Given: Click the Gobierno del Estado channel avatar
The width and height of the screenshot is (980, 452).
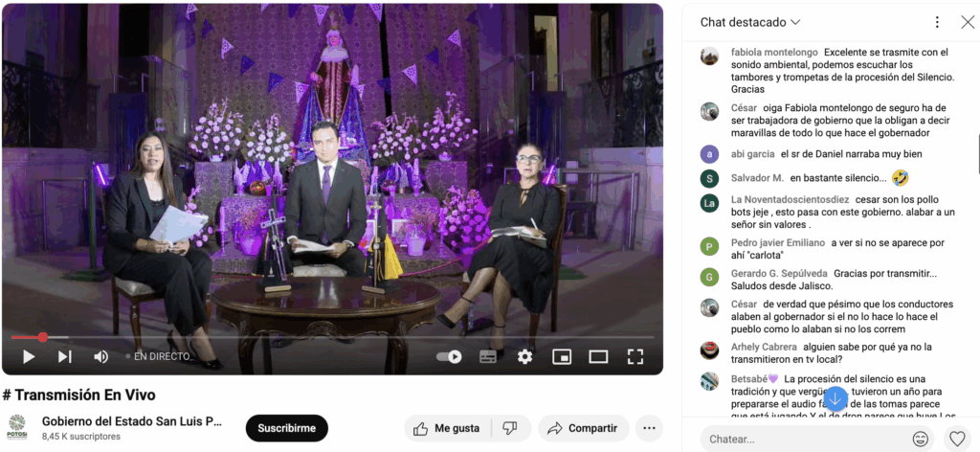Looking at the screenshot, I should (x=17, y=427).
